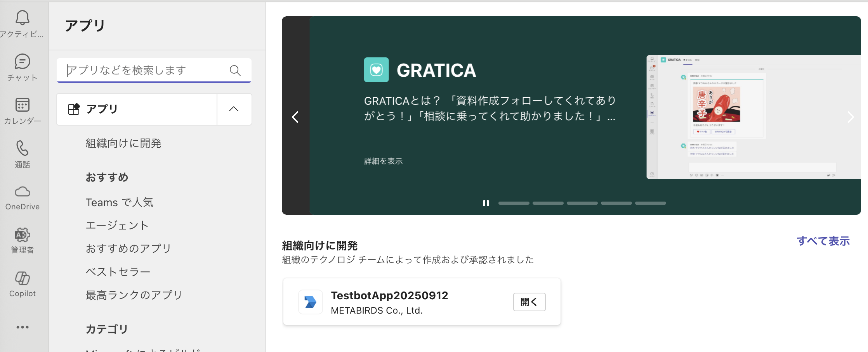Select エージェント in the left menu
Image resolution: width=868 pixels, height=352 pixels.
117,225
